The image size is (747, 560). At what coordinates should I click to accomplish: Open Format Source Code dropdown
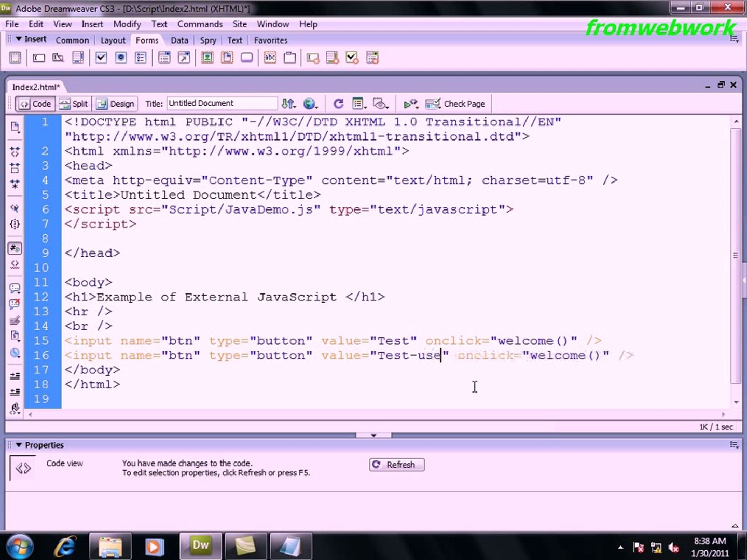click(15, 409)
